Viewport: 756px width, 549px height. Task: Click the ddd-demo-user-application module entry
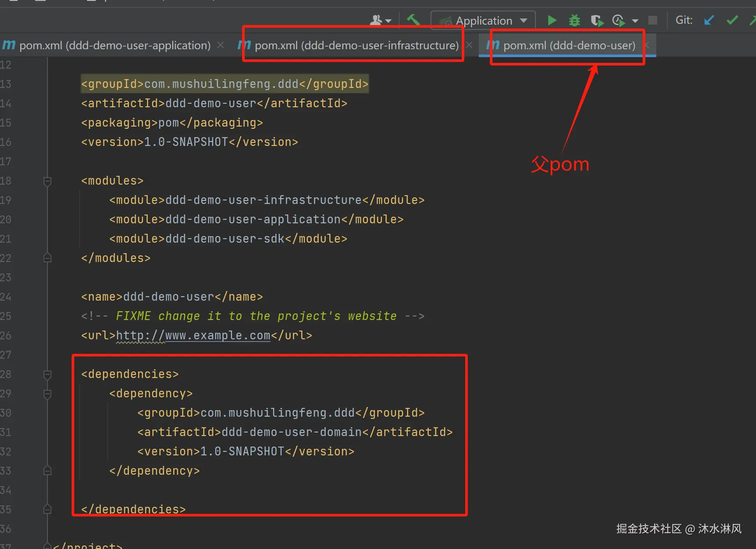click(257, 219)
